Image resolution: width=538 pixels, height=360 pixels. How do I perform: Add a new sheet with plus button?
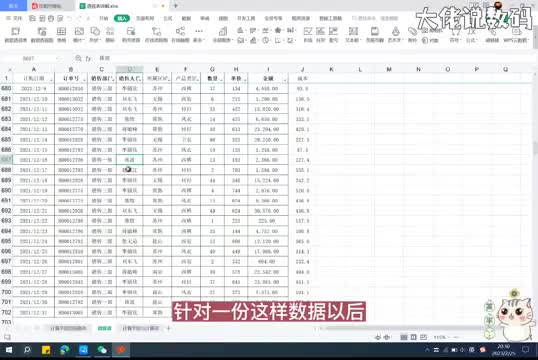point(168,328)
